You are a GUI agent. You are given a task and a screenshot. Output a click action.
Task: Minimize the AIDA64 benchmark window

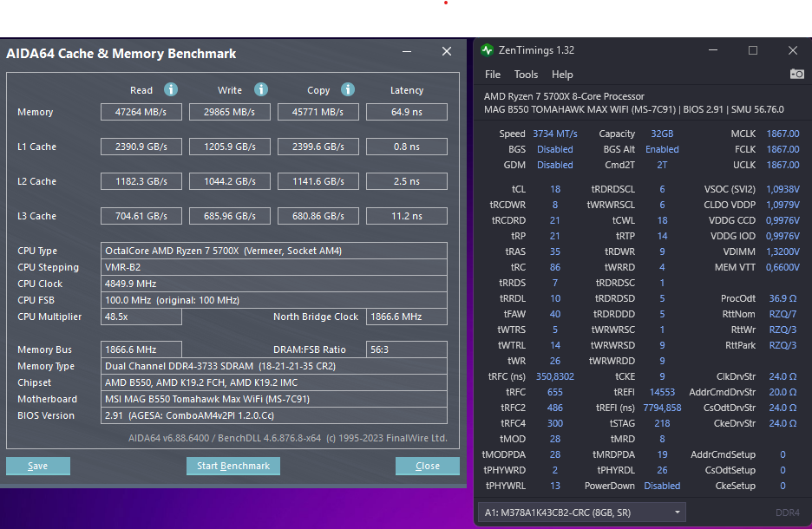(407, 52)
